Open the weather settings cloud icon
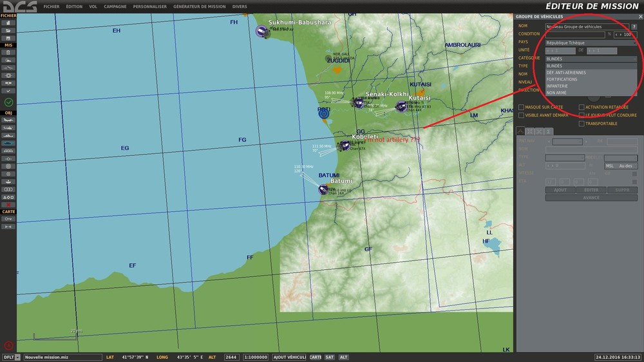This screenshot has width=644, height=362. pos(8,61)
